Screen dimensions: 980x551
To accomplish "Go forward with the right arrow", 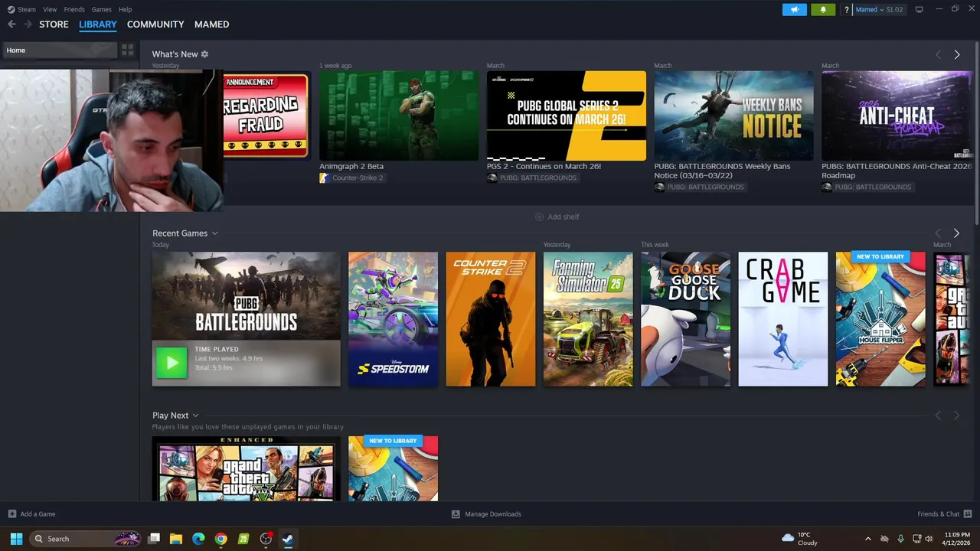I will tap(28, 24).
